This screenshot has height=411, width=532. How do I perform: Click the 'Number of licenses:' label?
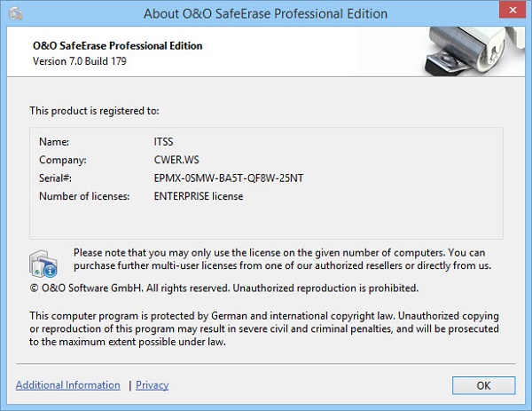point(84,196)
